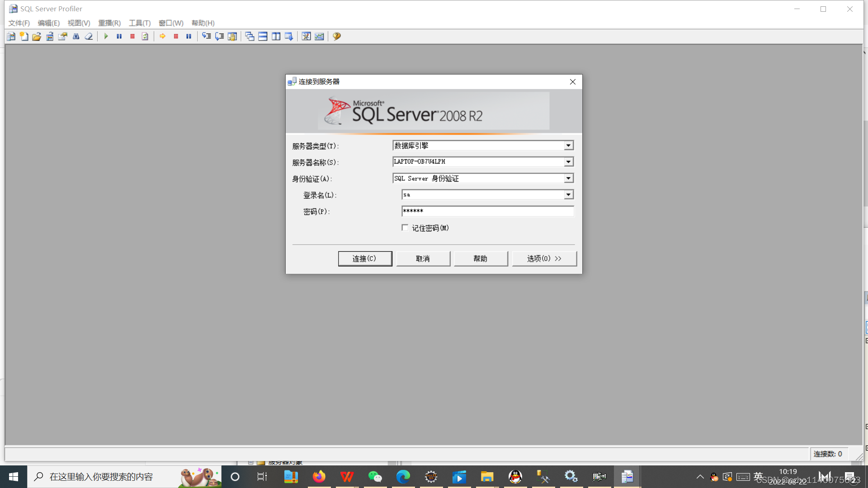Screen dimensions: 868x488
Task: Open File Explorer from the taskbar
Action: click(x=487, y=477)
